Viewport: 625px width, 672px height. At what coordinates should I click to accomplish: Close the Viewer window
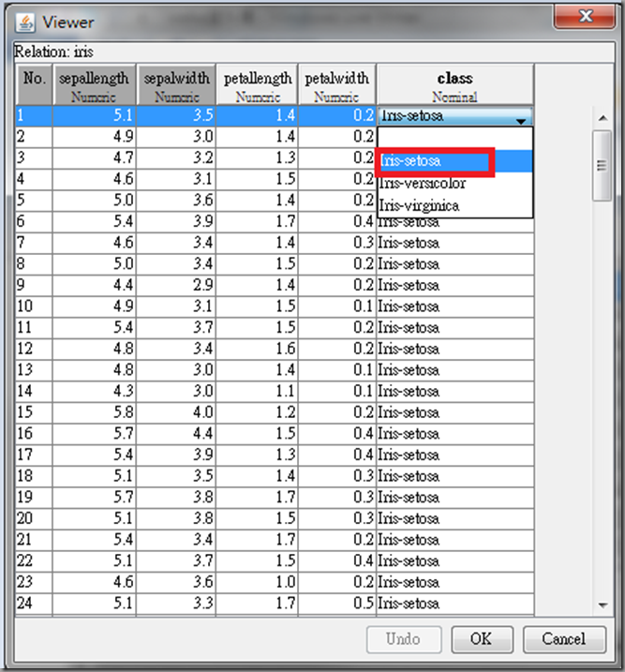[x=585, y=16]
